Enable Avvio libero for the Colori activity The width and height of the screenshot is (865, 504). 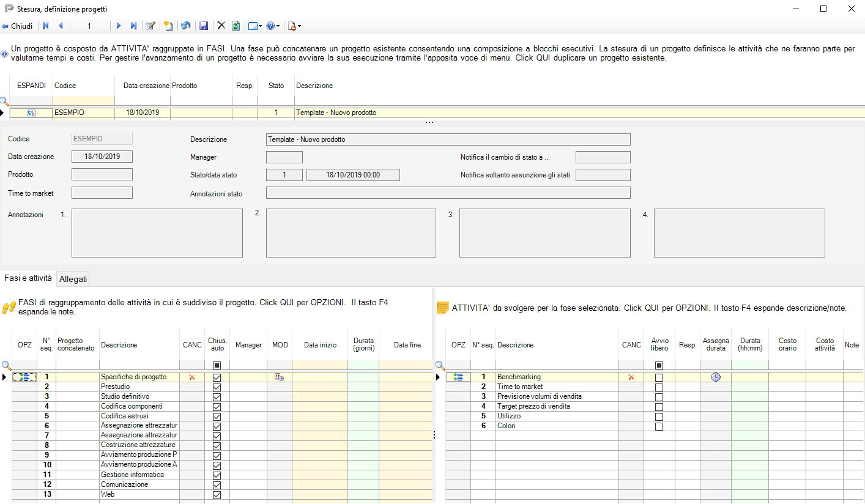(x=659, y=426)
